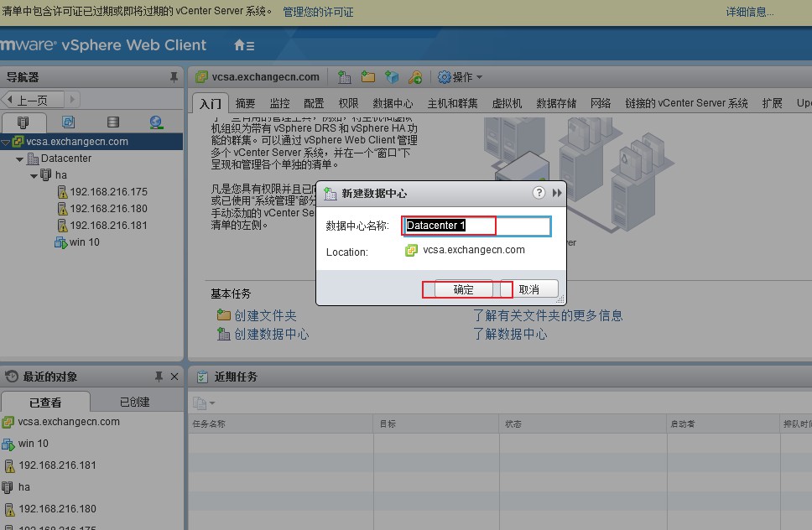Select host 192.168.216.180 in the tree
The image size is (812, 530).
109,209
